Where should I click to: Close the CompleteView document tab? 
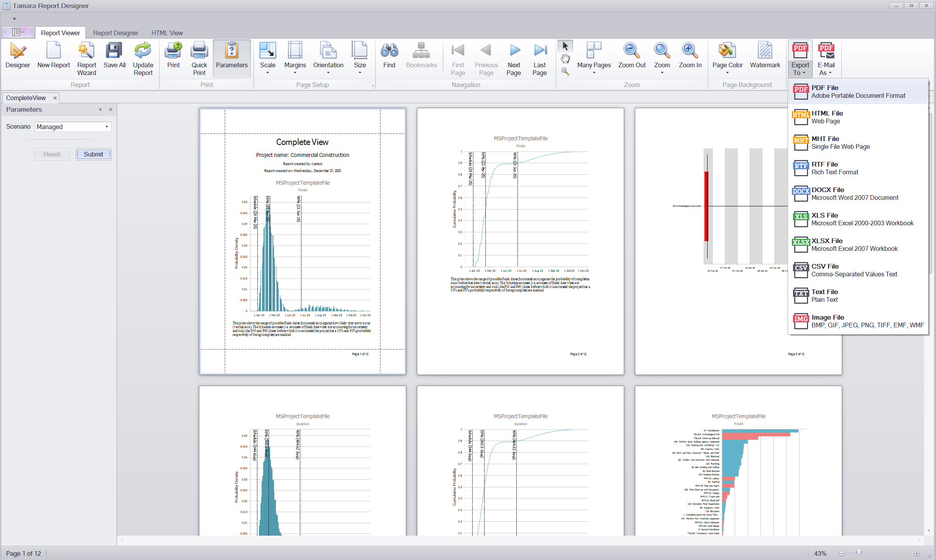(54, 97)
